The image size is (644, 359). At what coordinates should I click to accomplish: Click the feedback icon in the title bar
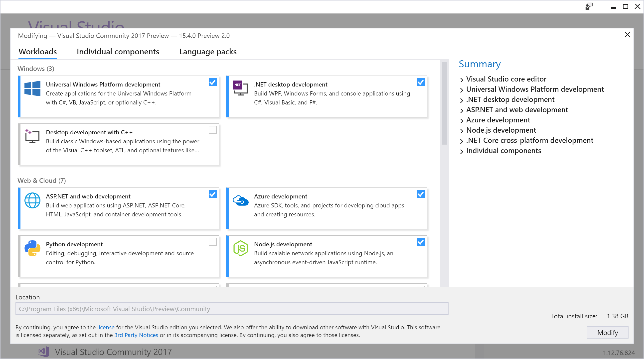589,6
